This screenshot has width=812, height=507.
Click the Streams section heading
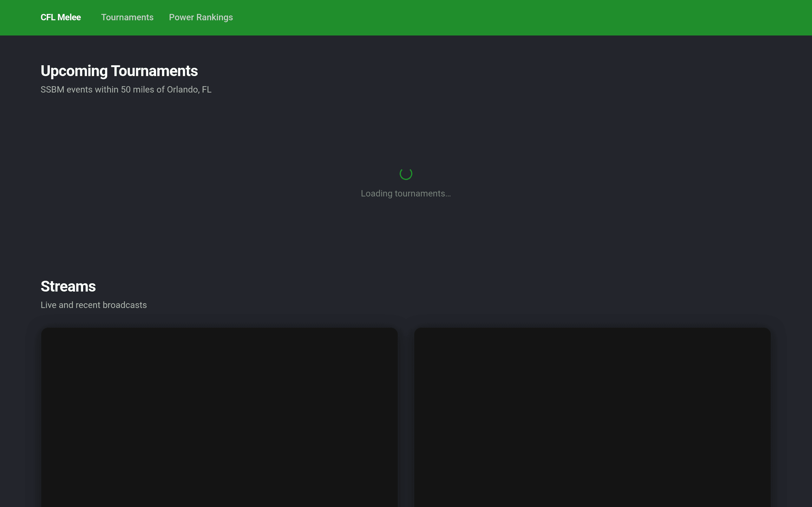coord(68,286)
